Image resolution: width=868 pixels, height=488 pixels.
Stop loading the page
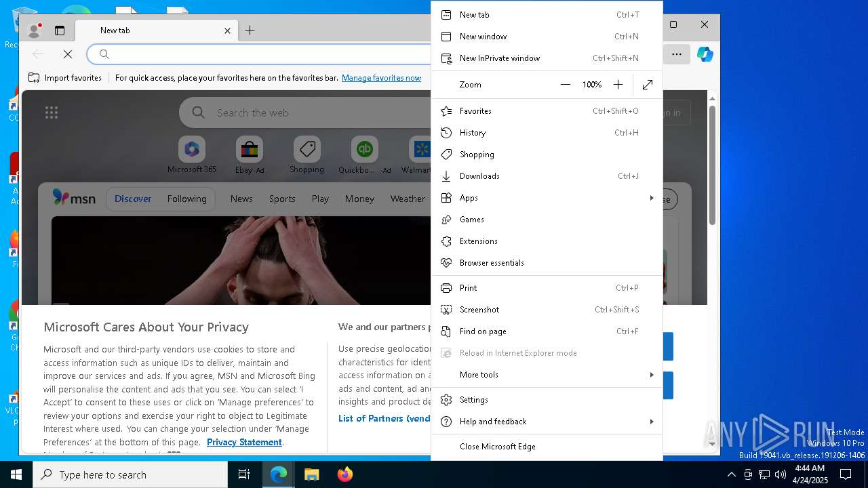pyautogui.click(x=68, y=54)
